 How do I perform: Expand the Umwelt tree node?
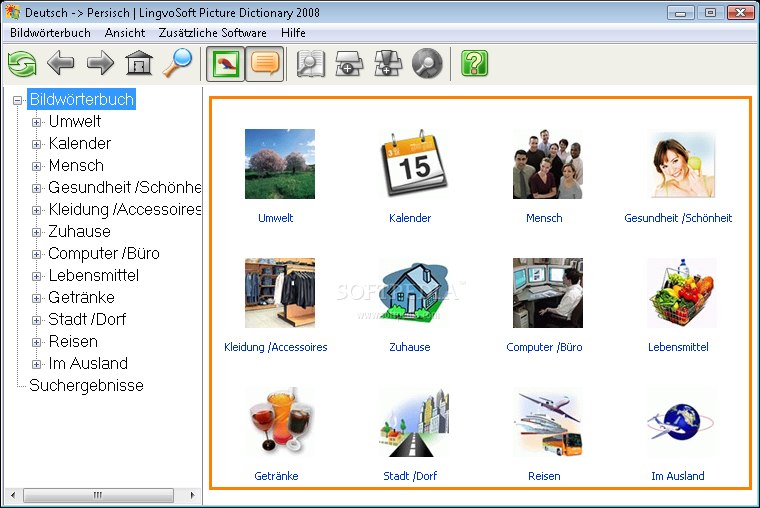pos(36,122)
